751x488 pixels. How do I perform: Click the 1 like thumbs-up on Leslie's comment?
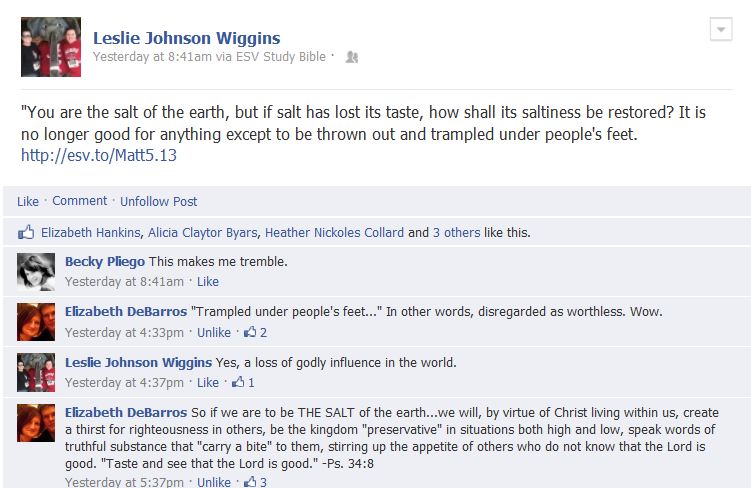coord(238,382)
